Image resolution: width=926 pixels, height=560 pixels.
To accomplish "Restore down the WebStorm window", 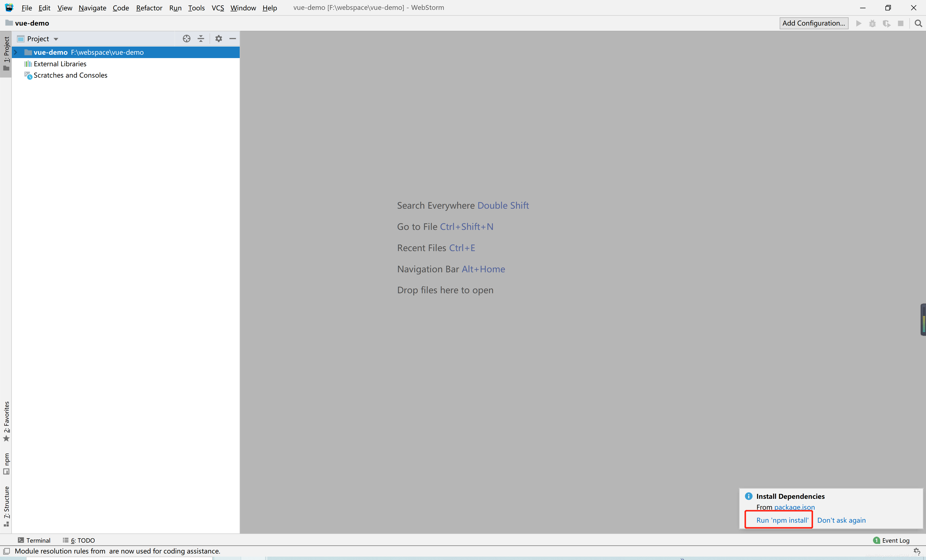I will pyautogui.click(x=888, y=7).
